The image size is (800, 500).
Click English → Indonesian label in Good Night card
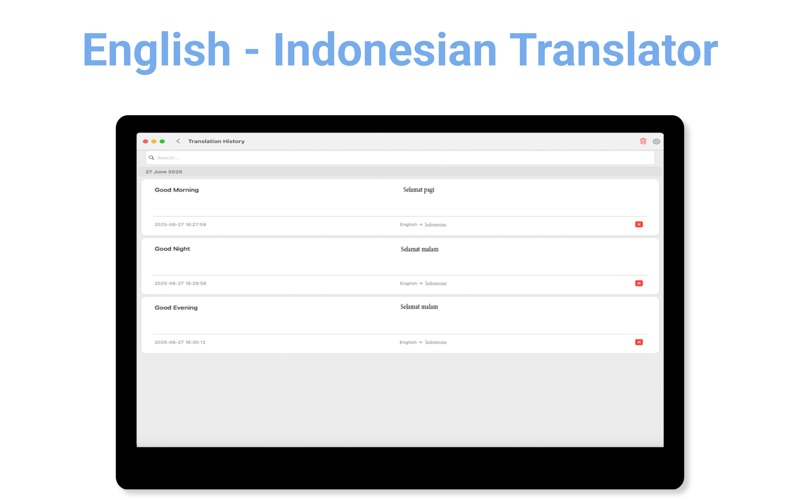point(423,283)
